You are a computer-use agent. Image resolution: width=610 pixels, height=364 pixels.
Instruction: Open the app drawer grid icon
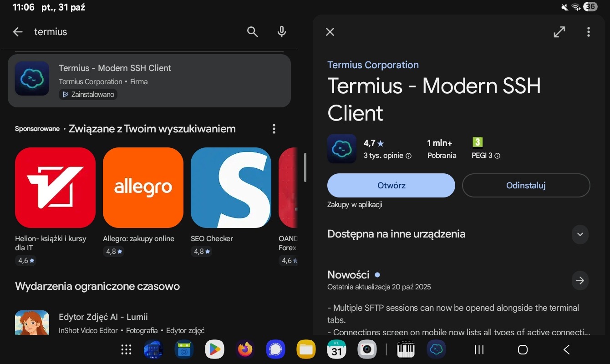(x=126, y=349)
